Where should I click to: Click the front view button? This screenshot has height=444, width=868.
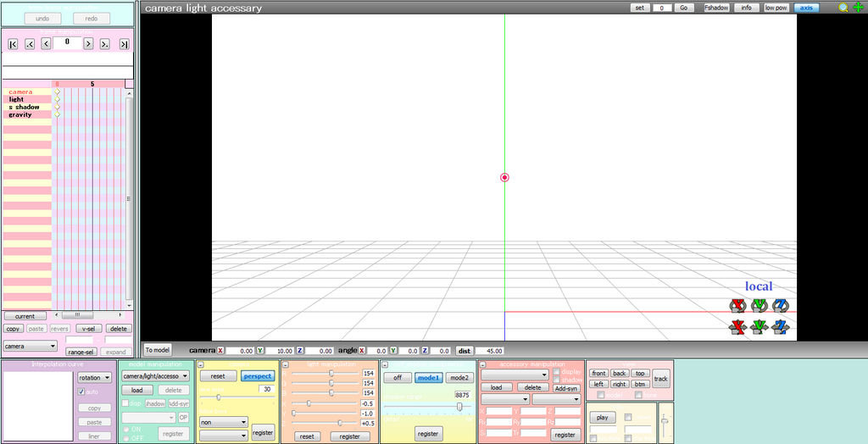599,373
